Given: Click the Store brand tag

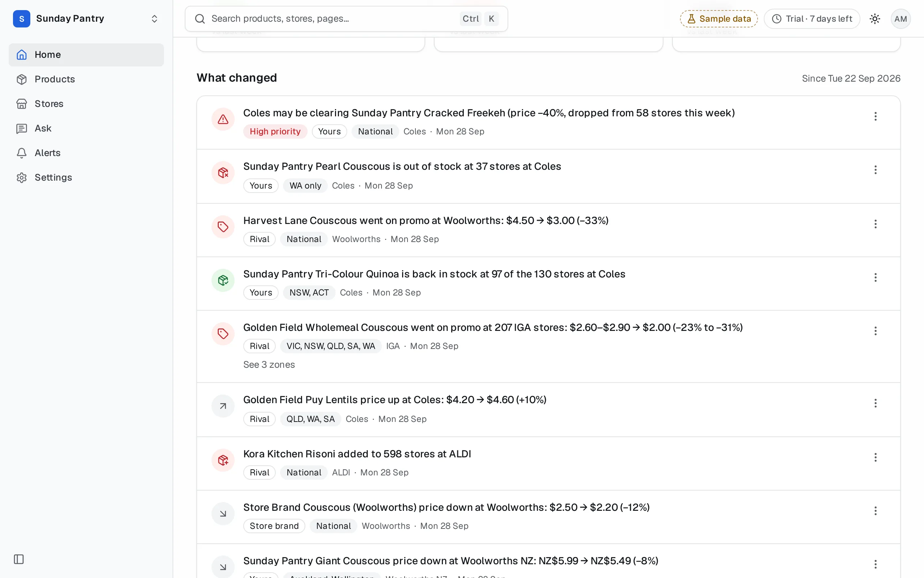Looking at the screenshot, I should coord(274,526).
